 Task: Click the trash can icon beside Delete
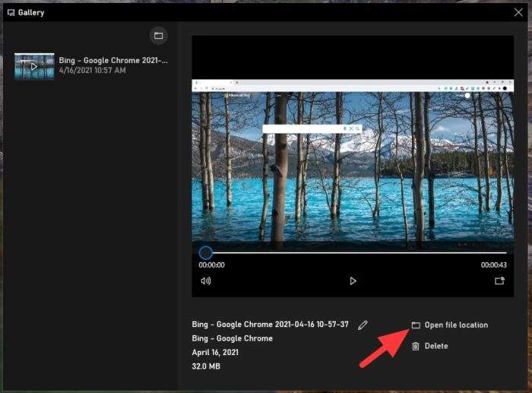coord(416,346)
